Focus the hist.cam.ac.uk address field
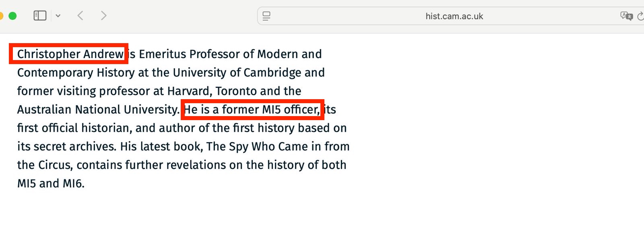The image size is (644, 233). pyautogui.click(x=454, y=16)
